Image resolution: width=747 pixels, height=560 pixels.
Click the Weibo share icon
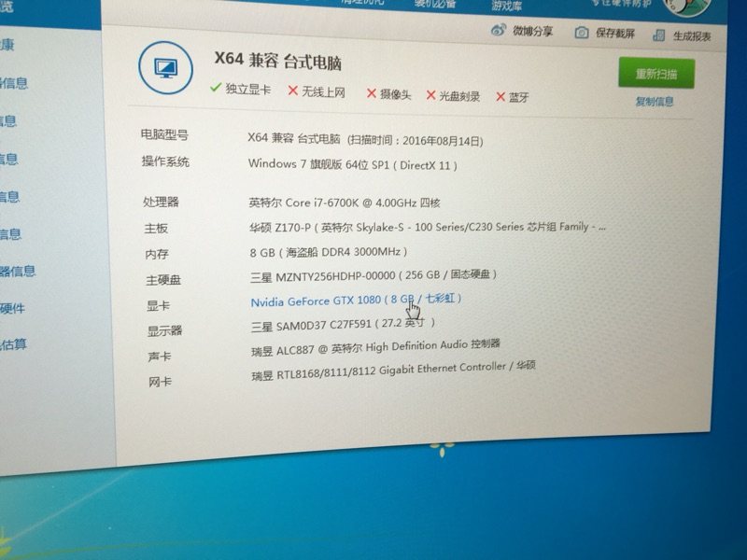pos(498,31)
